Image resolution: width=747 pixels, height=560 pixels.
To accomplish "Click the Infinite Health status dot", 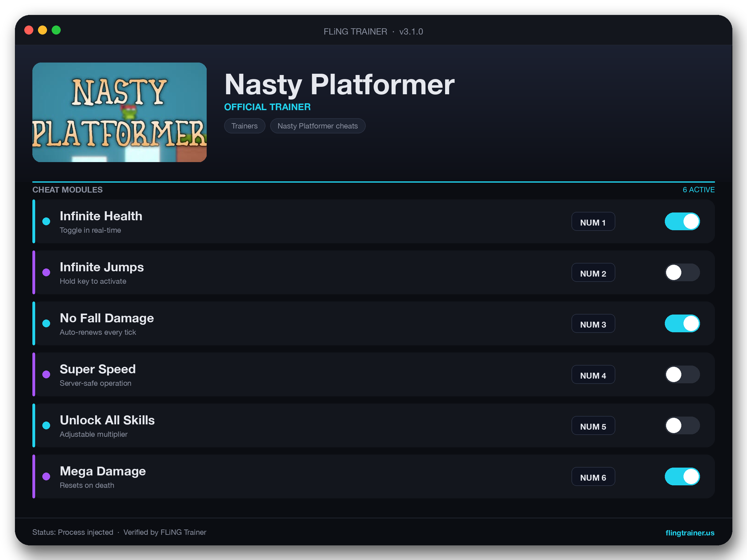I will 46,222.
